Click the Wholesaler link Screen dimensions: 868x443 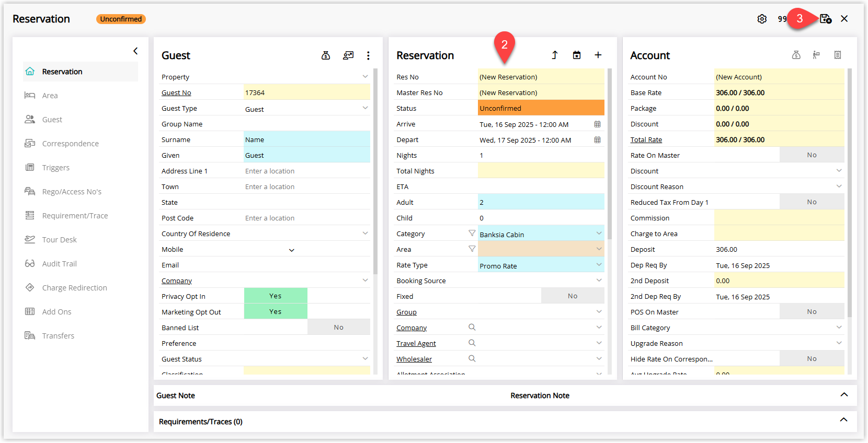(x=414, y=359)
